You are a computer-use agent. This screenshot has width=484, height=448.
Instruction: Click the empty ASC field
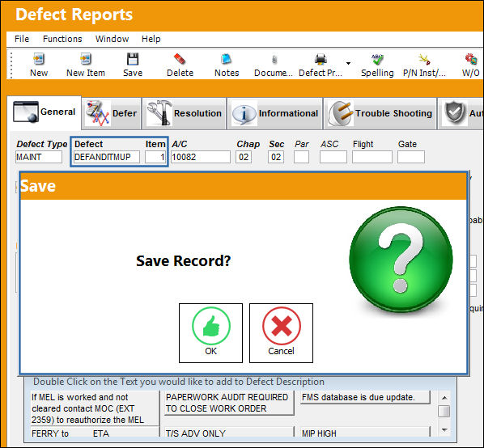(x=333, y=157)
